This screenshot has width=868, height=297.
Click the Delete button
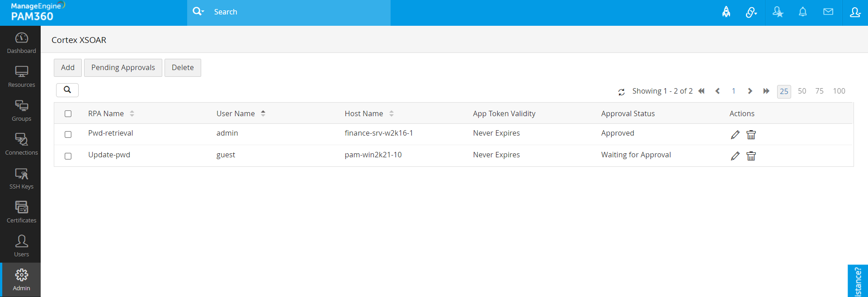(183, 68)
